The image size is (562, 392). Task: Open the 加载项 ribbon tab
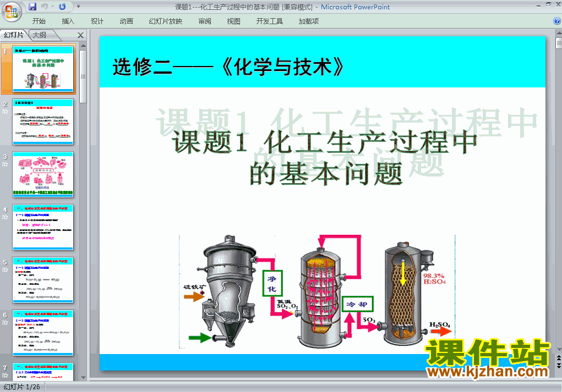309,21
